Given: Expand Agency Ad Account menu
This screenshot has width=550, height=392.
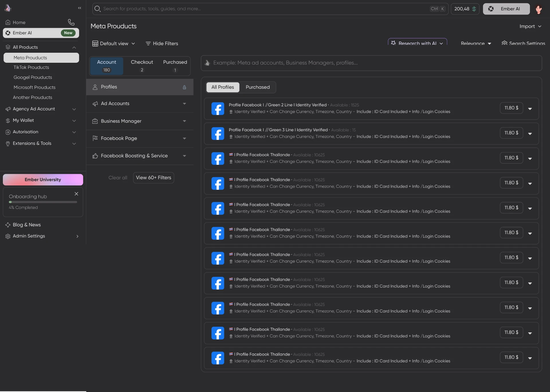Looking at the screenshot, I should [x=74, y=109].
